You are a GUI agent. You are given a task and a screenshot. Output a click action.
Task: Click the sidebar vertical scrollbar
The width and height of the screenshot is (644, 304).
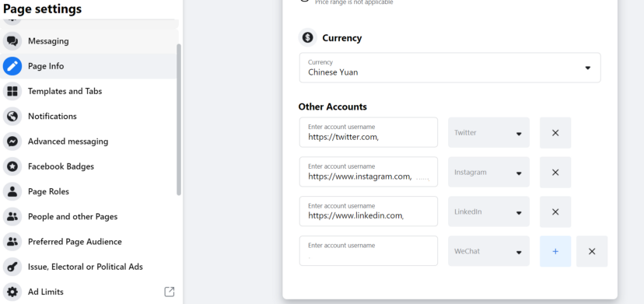point(179,119)
